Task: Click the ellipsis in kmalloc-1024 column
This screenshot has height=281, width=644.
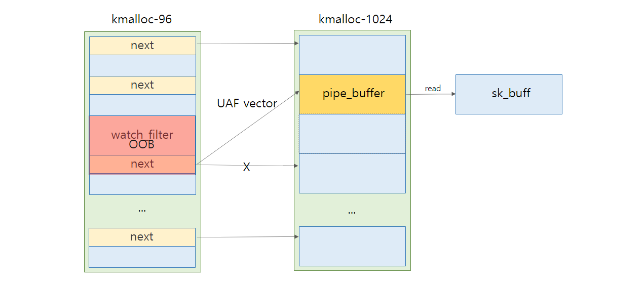Action: point(352,212)
